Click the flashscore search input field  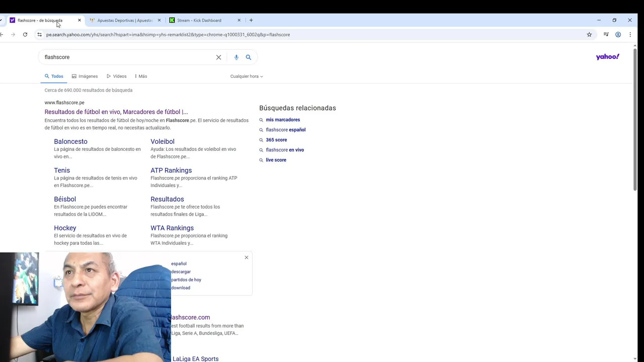click(x=128, y=57)
